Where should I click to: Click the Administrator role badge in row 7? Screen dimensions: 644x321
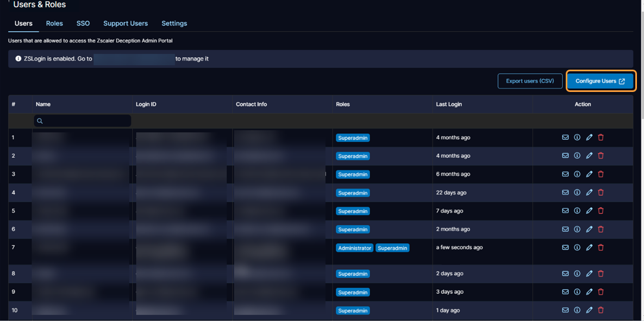click(354, 248)
